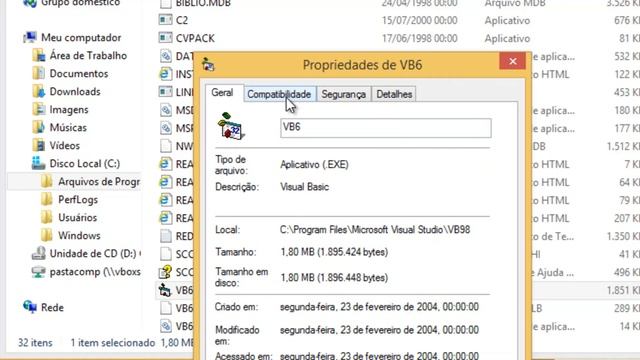Click the Meu computador icon
The width and height of the screenshot is (640, 360).
click(30, 38)
